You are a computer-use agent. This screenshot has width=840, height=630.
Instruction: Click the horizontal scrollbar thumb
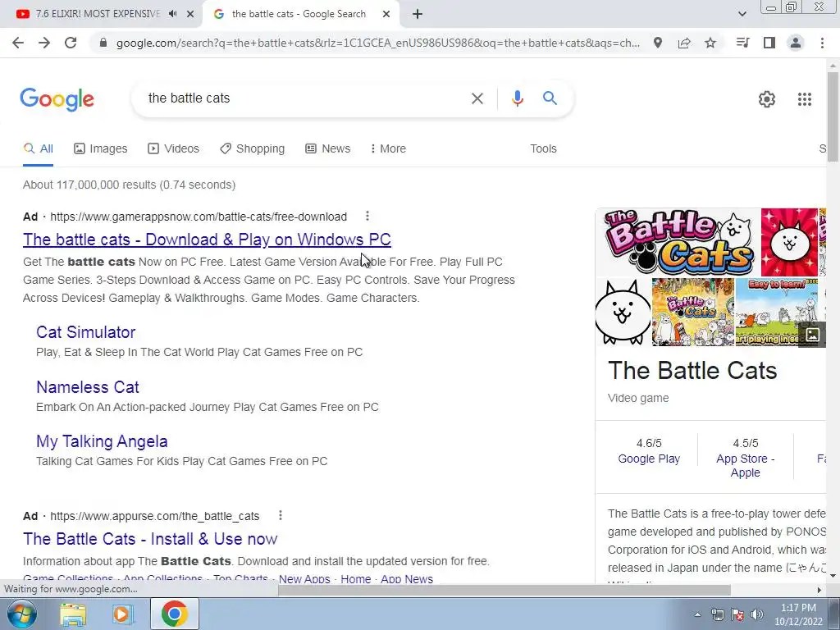coord(504,590)
